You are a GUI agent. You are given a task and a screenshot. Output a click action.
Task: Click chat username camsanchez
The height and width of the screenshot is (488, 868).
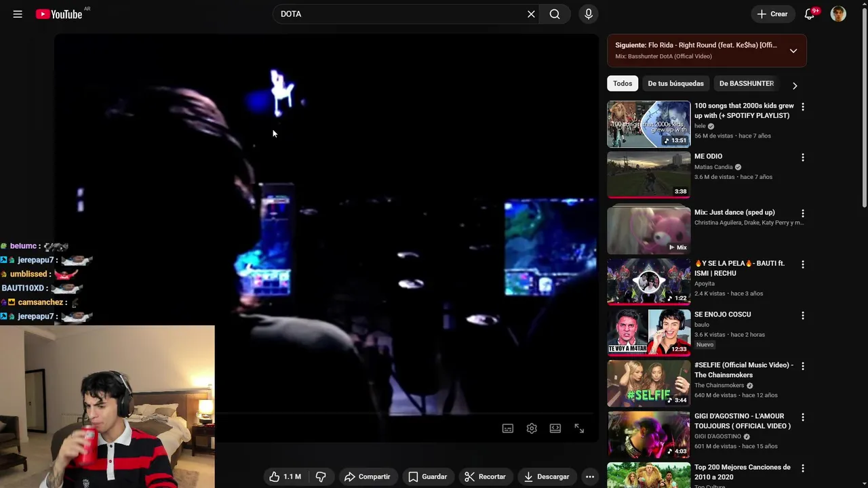click(40, 302)
